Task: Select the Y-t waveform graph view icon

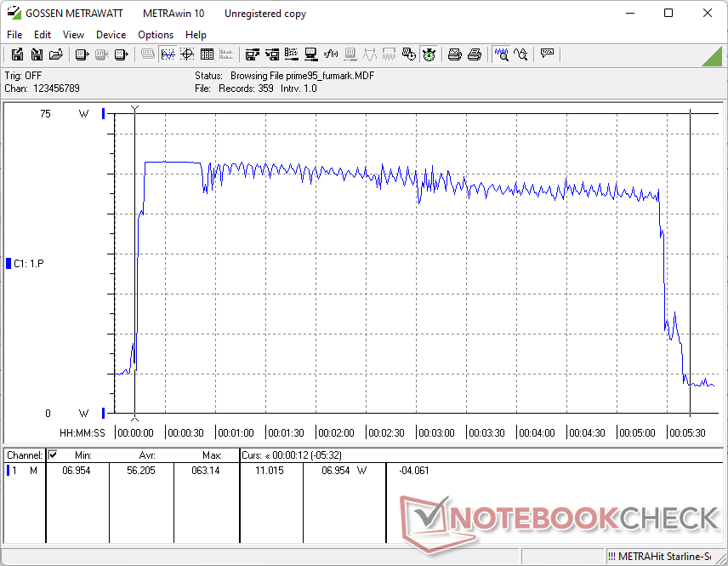Action: (168, 54)
